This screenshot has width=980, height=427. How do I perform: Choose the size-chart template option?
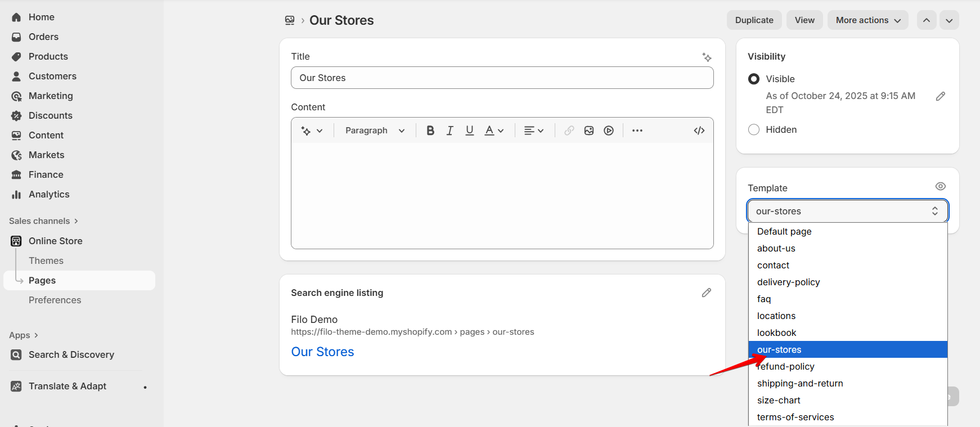tap(779, 400)
